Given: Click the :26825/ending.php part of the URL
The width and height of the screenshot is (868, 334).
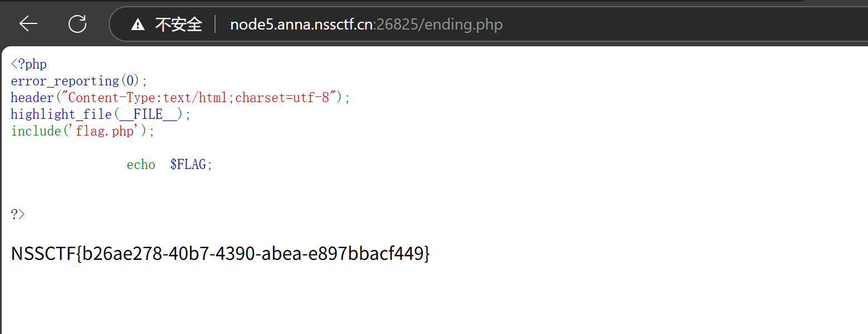Looking at the screenshot, I should 438,25.
